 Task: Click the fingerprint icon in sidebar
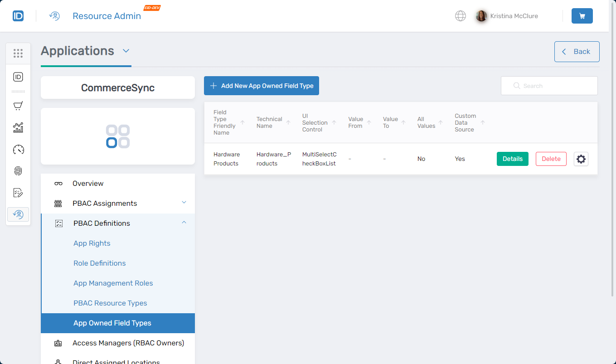(18, 171)
